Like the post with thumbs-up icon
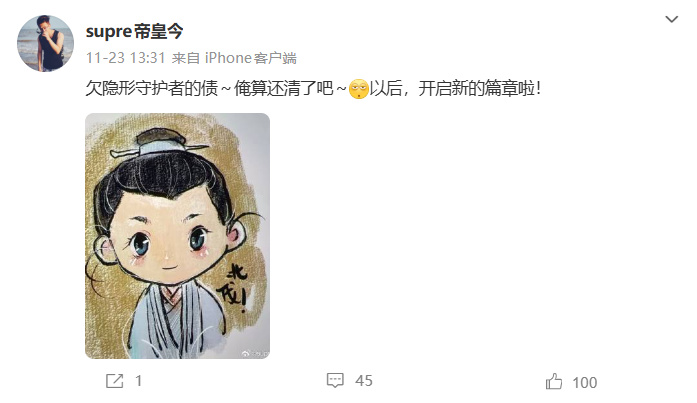The image size is (697, 403). (x=554, y=382)
